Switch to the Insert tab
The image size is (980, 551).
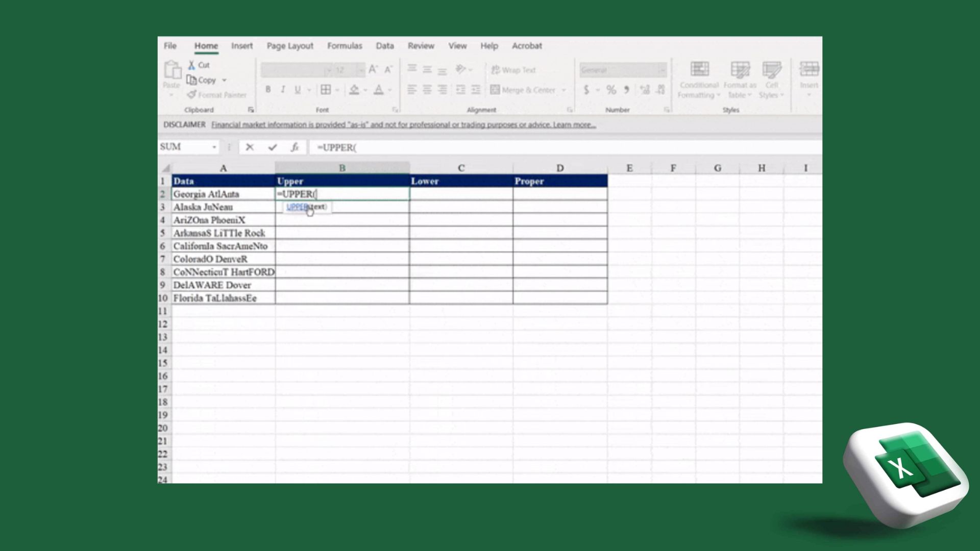tap(242, 46)
